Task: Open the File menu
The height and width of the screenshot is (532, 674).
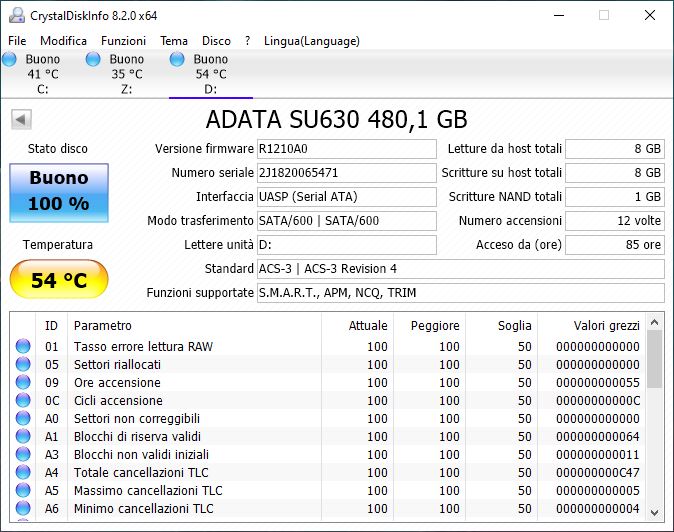Action: (x=17, y=41)
